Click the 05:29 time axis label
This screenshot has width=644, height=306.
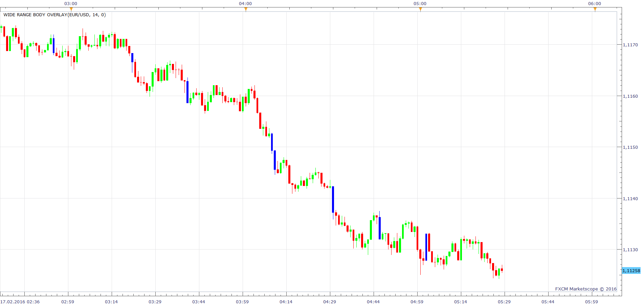pyautogui.click(x=504, y=302)
